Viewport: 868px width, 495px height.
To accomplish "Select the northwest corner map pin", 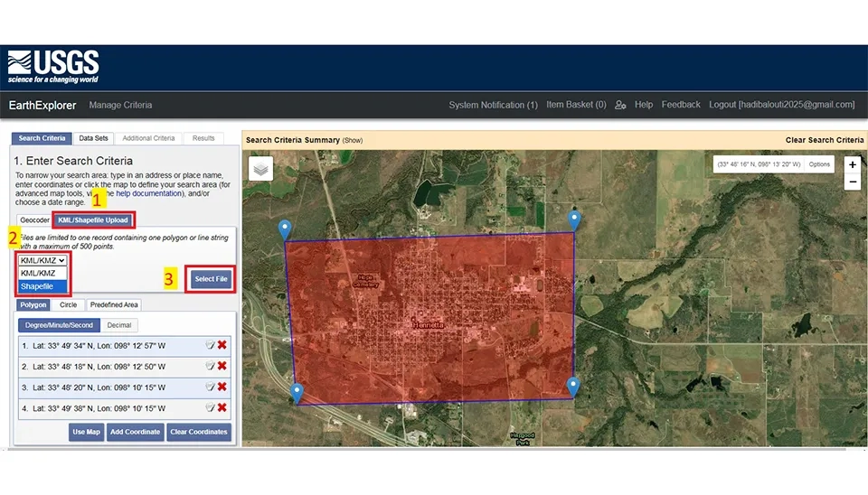I will pyautogui.click(x=285, y=229).
